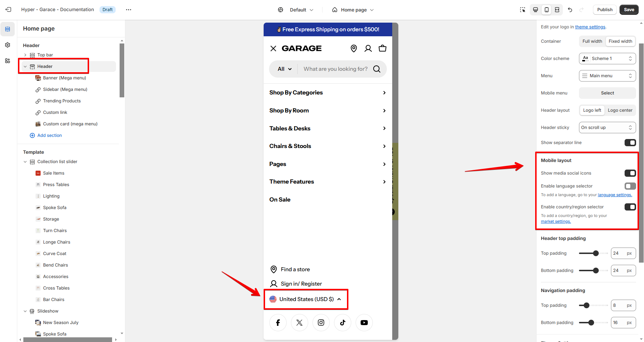Open the apps icon in left rail
The height and width of the screenshot is (342, 644).
[x=8, y=61]
